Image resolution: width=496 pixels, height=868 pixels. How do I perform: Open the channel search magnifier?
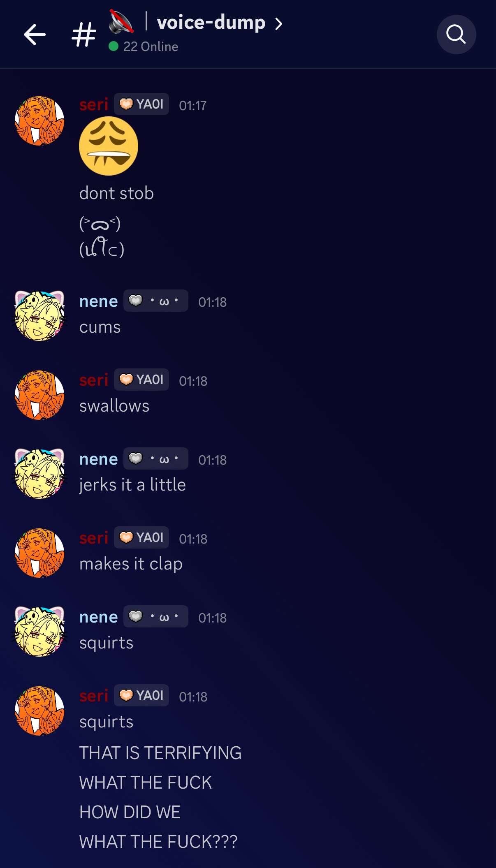[x=456, y=34]
